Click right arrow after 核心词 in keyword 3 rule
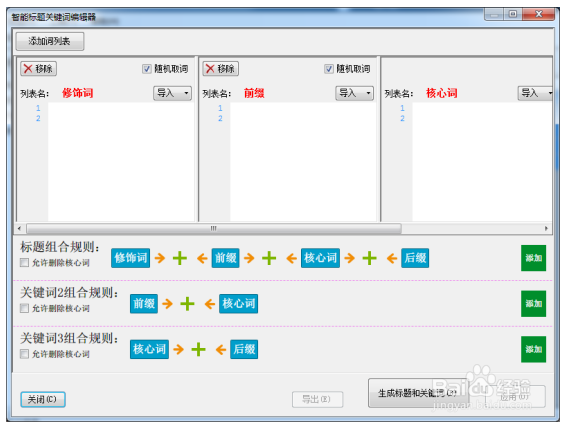This screenshot has height=425, width=563. point(178,349)
